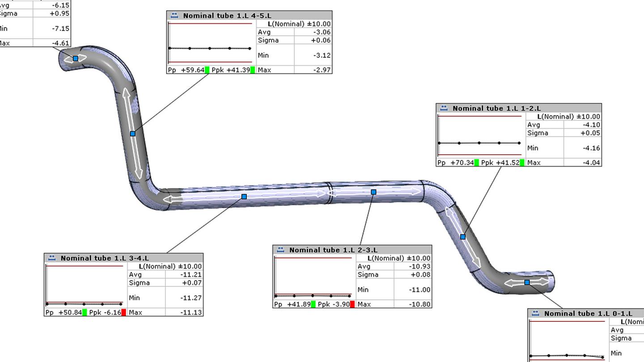Click the blue marker near the tube's bottom-right end
This screenshot has width=644, height=362.
pos(526,282)
